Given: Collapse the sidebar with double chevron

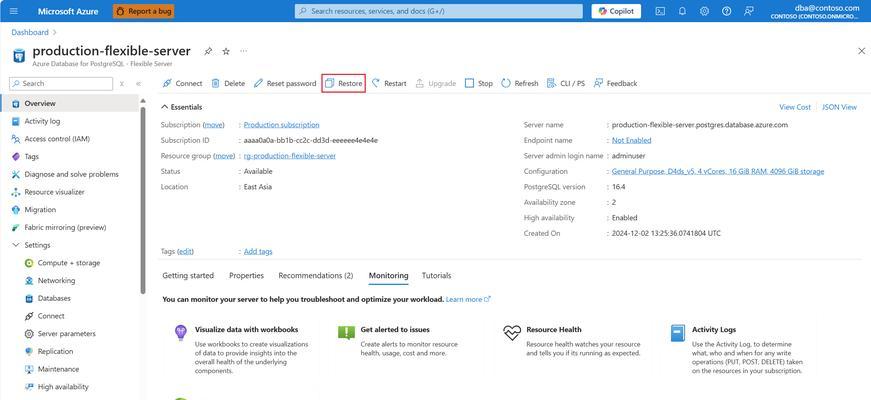Looking at the screenshot, I should [x=138, y=84].
